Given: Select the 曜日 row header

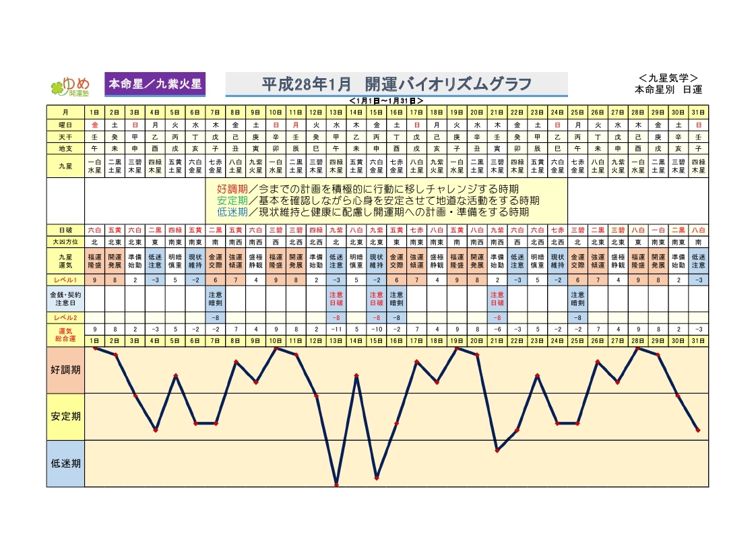Looking at the screenshot, I should (65, 125).
